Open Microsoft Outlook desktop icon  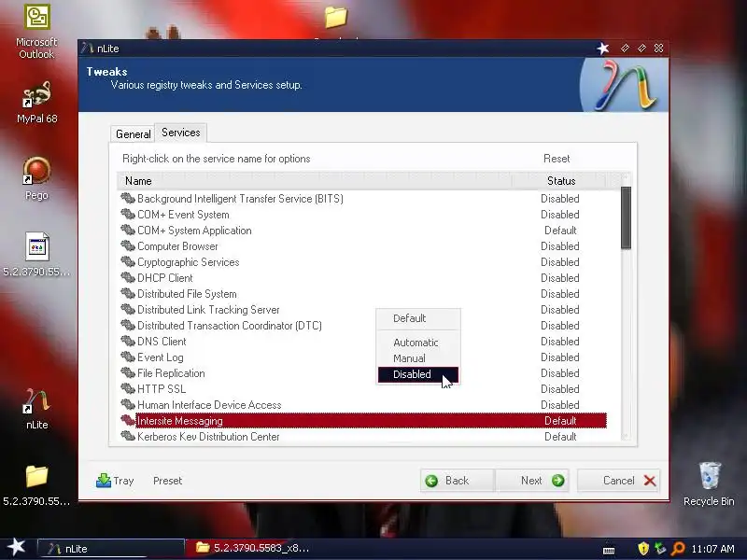37,32
